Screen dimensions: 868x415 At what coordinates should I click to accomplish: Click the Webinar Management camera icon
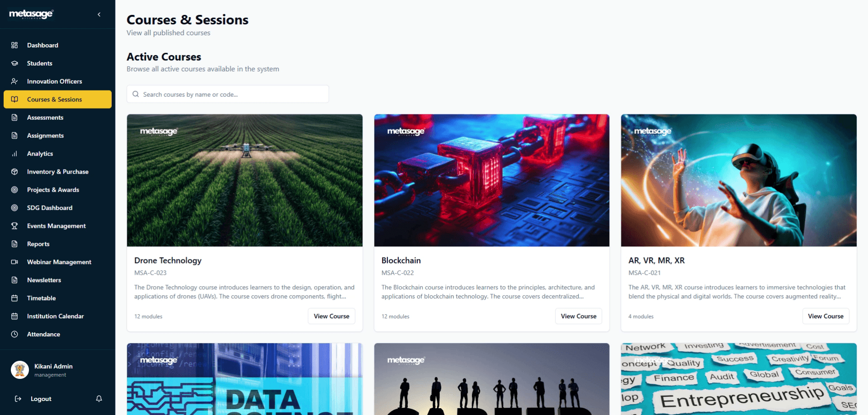pos(14,262)
